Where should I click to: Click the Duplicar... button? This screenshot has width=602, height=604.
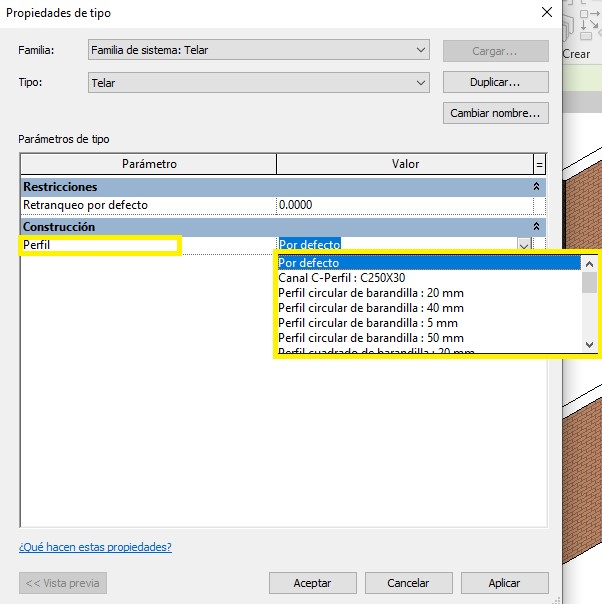495,82
